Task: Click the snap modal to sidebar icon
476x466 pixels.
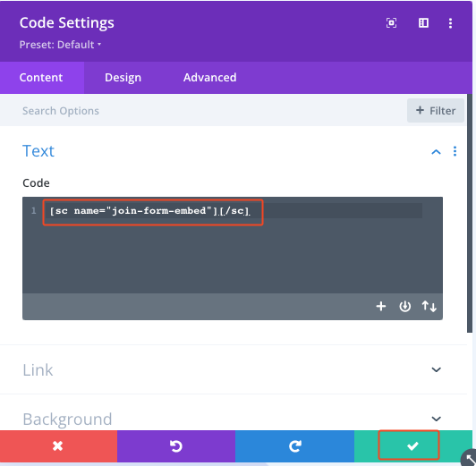Action: [423, 23]
